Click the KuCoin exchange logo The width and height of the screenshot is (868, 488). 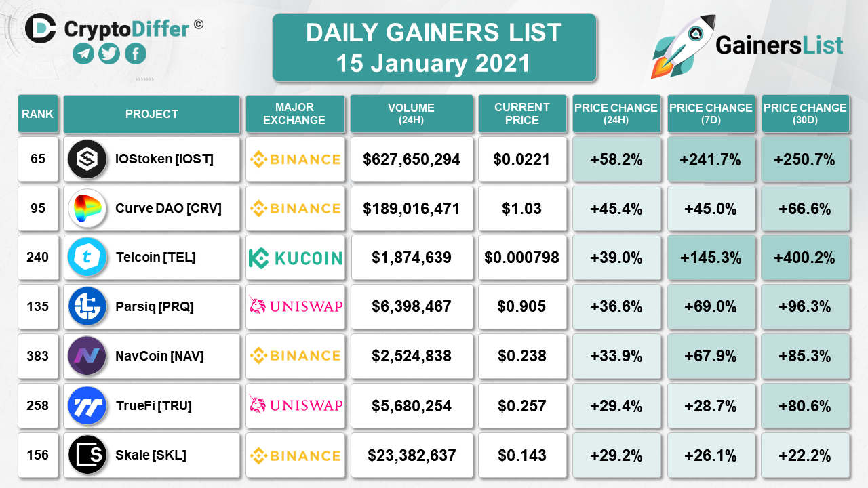pyautogui.click(x=295, y=258)
